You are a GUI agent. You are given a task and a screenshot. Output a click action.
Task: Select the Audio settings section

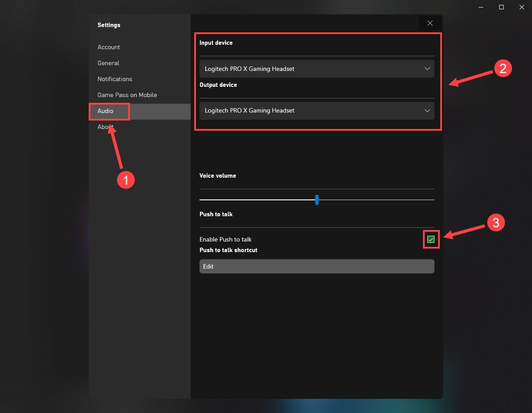[x=106, y=111]
